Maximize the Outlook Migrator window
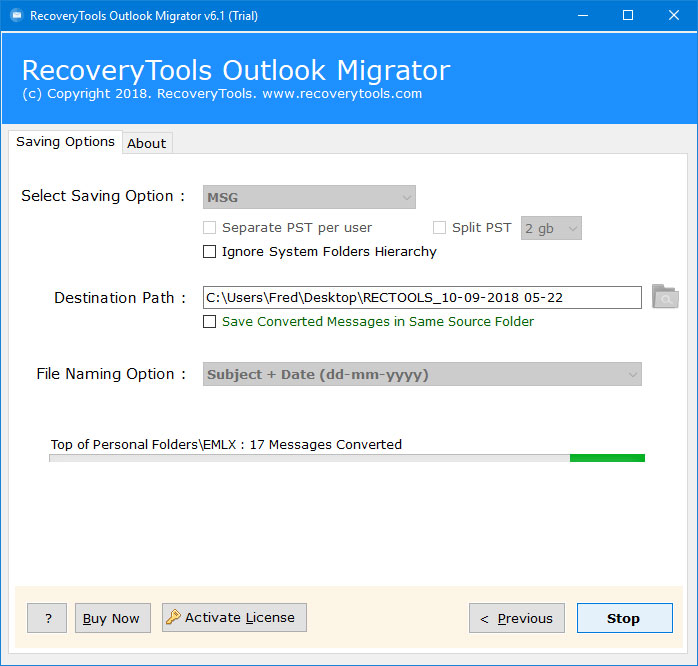Screen dimensions: 698x666 coord(628,16)
